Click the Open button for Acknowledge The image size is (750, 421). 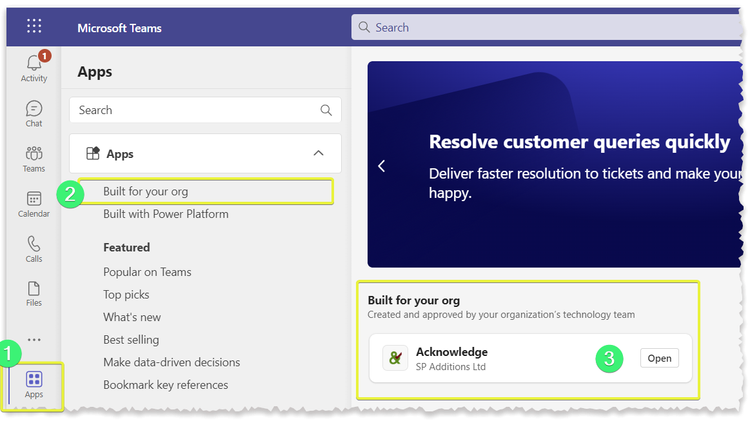tap(660, 358)
